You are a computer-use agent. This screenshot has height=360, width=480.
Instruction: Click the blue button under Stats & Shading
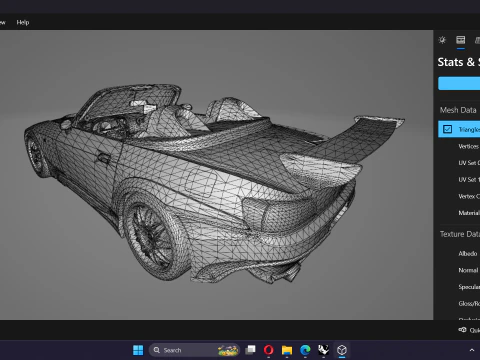(459, 83)
